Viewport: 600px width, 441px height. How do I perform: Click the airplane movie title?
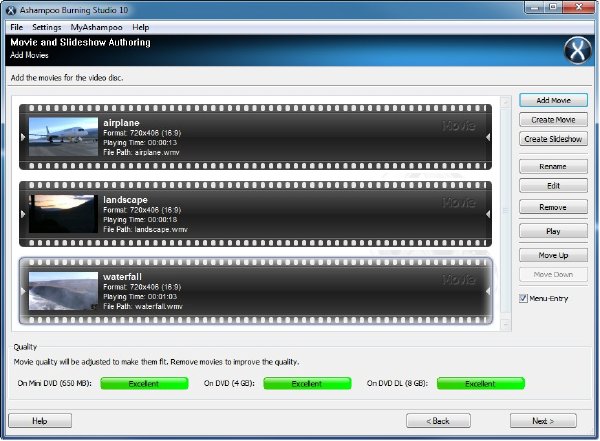click(x=121, y=123)
